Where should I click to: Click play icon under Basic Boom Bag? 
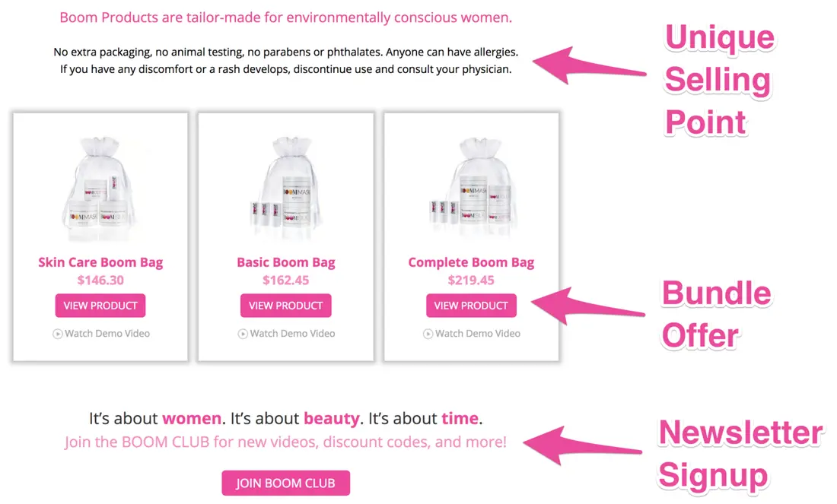(x=242, y=334)
